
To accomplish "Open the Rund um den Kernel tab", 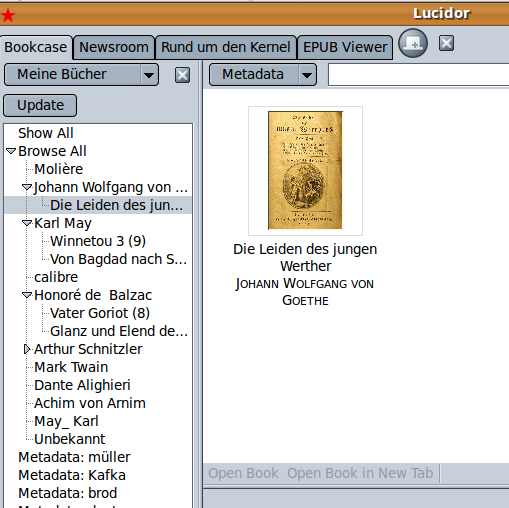I will point(226,47).
